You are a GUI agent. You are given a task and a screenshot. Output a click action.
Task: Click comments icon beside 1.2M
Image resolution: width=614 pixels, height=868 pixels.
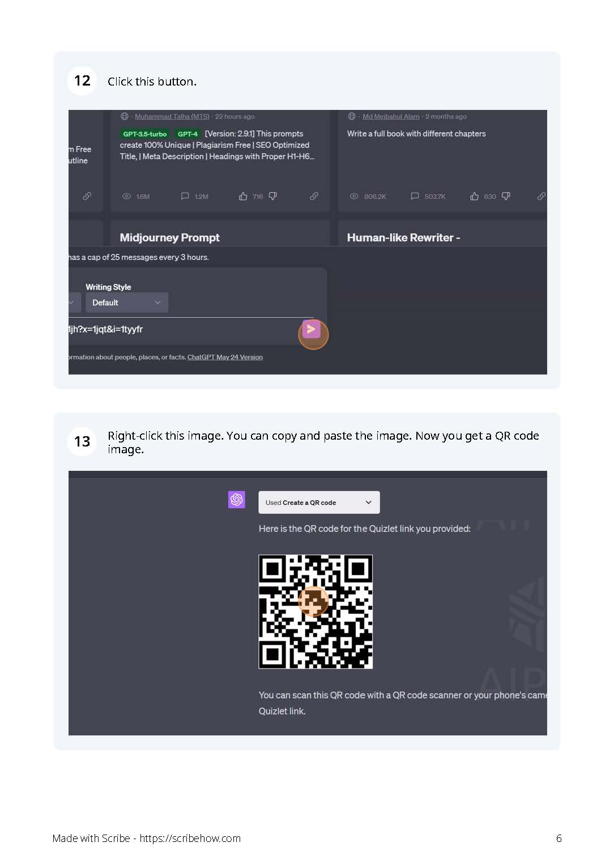click(x=185, y=197)
